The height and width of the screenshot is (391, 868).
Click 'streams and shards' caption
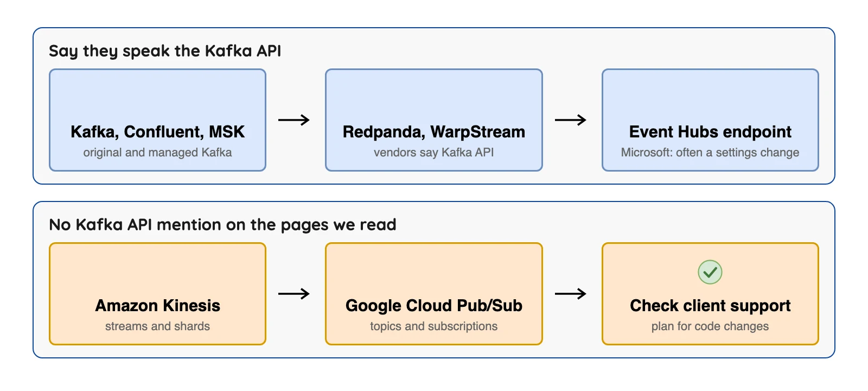[157, 326]
